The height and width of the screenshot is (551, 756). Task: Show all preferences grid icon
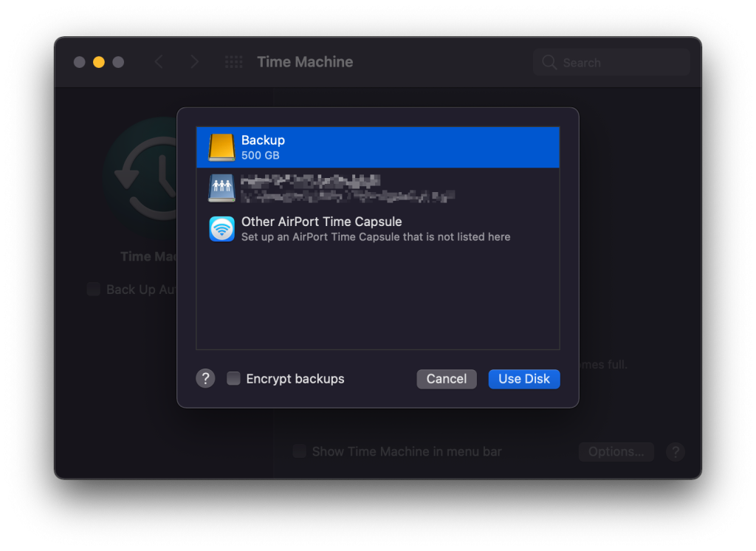(x=234, y=62)
